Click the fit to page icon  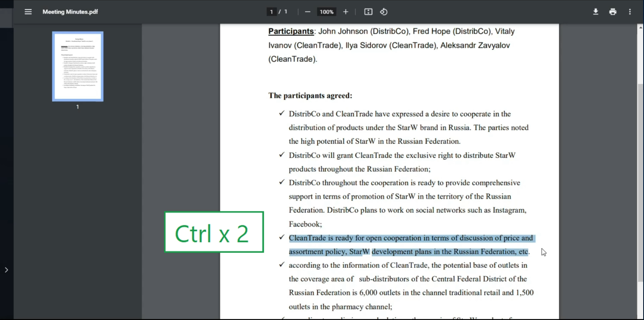[368, 12]
